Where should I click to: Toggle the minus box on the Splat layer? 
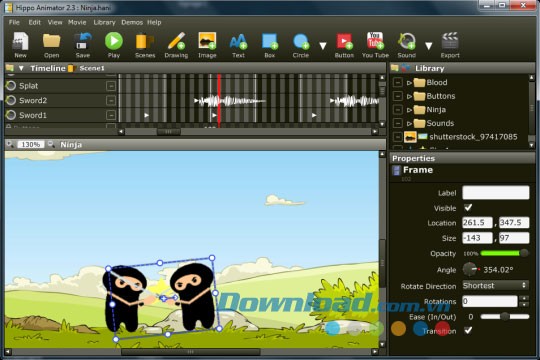(111, 85)
